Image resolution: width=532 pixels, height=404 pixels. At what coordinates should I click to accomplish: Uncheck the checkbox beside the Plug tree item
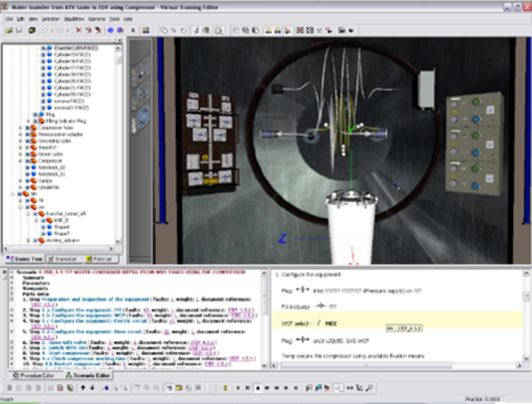coord(35,114)
